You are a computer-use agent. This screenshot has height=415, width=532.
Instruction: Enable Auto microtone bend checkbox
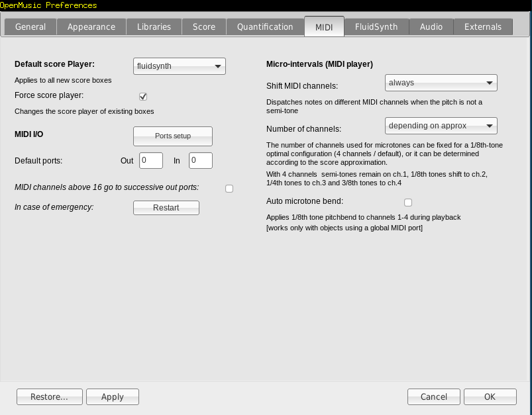[x=408, y=203]
